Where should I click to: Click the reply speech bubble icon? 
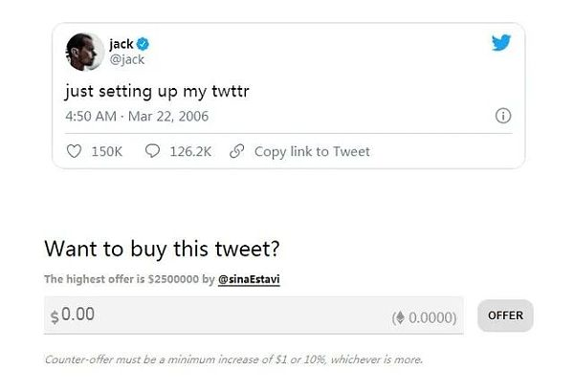pos(152,151)
